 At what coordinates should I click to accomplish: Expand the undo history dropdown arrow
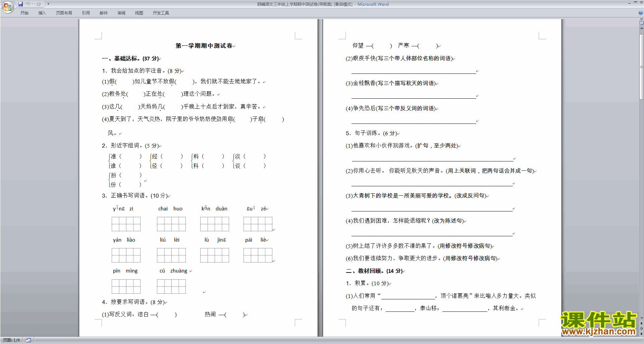33,4
